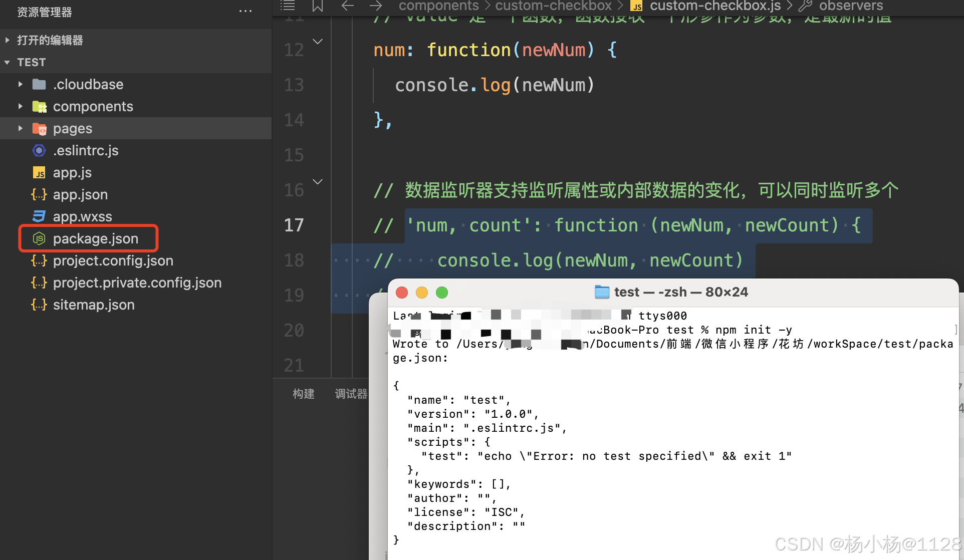Click the pages folder icon
The width and height of the screenshot is (964, 560).
tap(39, 129)
